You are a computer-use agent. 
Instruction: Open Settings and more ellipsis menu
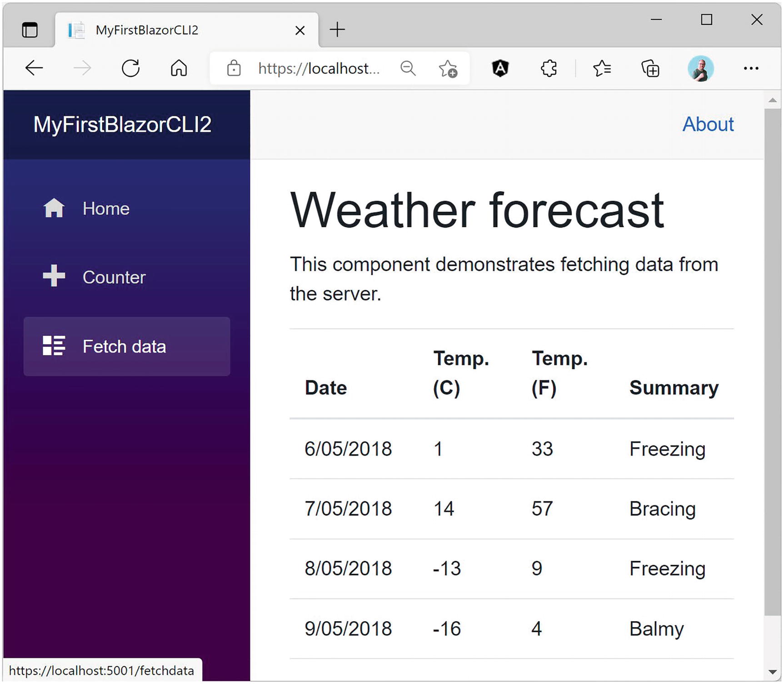[x=751, y=68]
